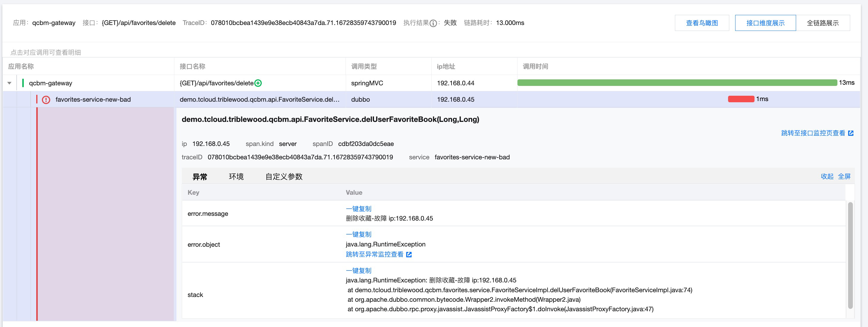
Task: Click the FavoriteServiceImpl.java:74 stack line
Action: [x=520, y=290]
